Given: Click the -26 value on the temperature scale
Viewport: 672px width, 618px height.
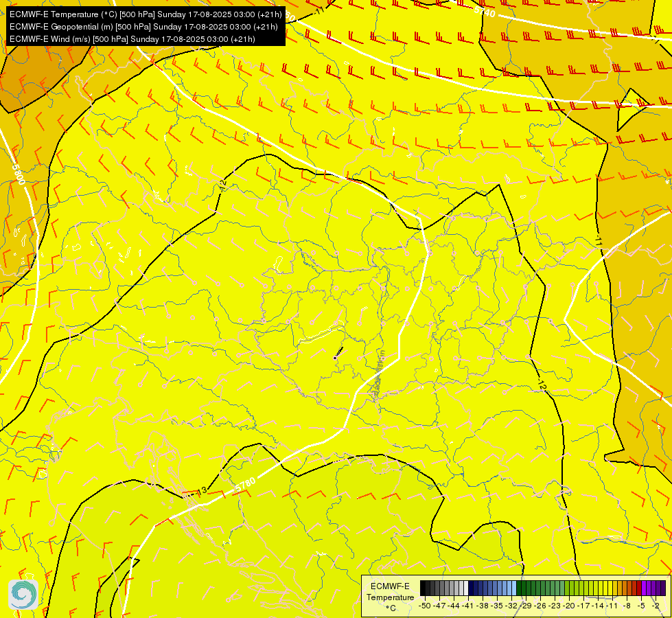Looking at the screenshot, I should [x=540, y=606].
